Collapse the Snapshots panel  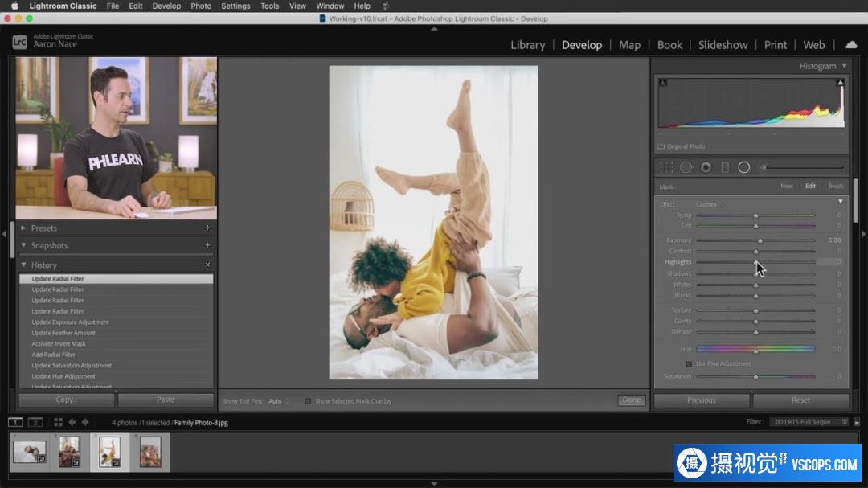pos(23,245)
